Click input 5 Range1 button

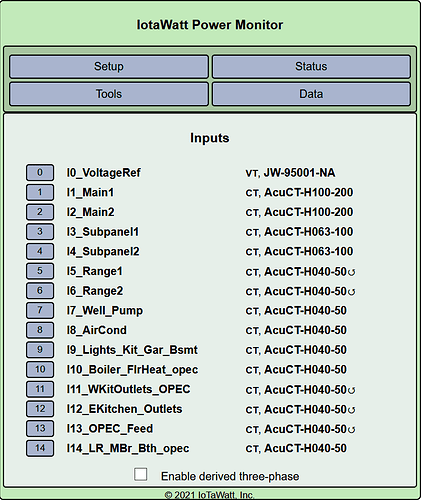pos(40,271)
